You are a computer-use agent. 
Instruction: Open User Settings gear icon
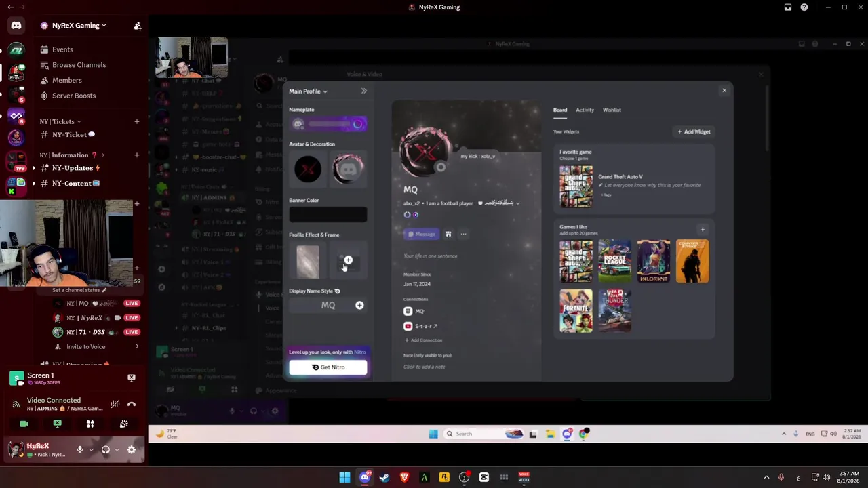pyautogui.click(x=132, y=449)
